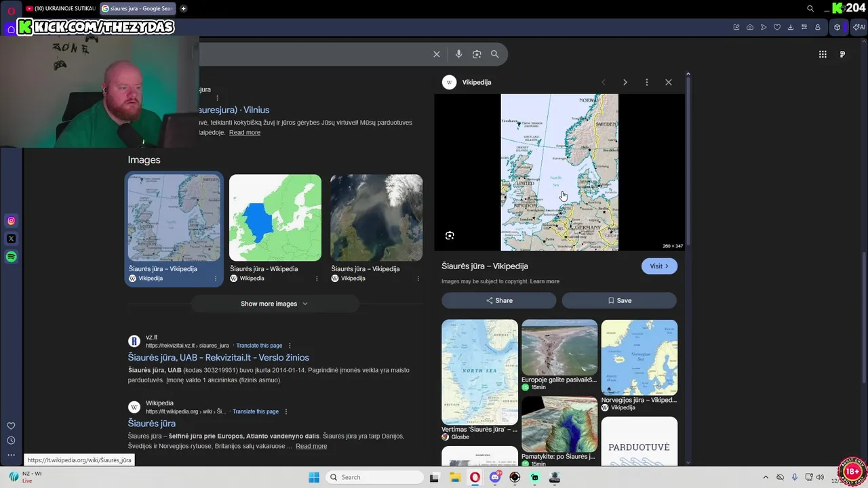Open the Opera extensions cube icon

tap(837, 27)
